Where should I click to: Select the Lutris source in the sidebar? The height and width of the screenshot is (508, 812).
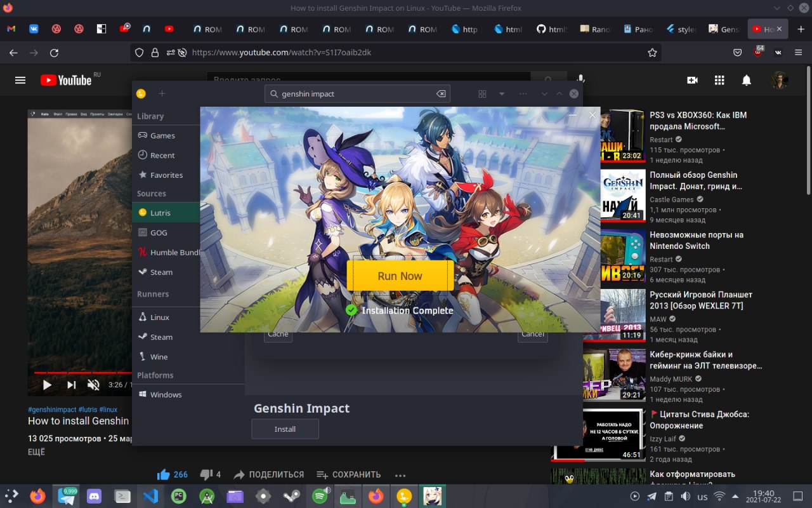pyautogui.click(x=166, y=213)
